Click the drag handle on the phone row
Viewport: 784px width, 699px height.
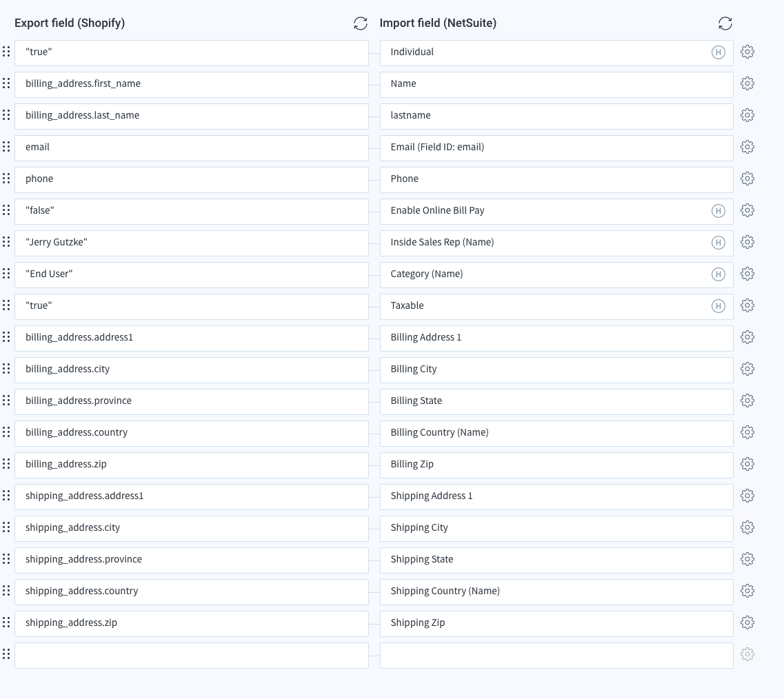6,178
